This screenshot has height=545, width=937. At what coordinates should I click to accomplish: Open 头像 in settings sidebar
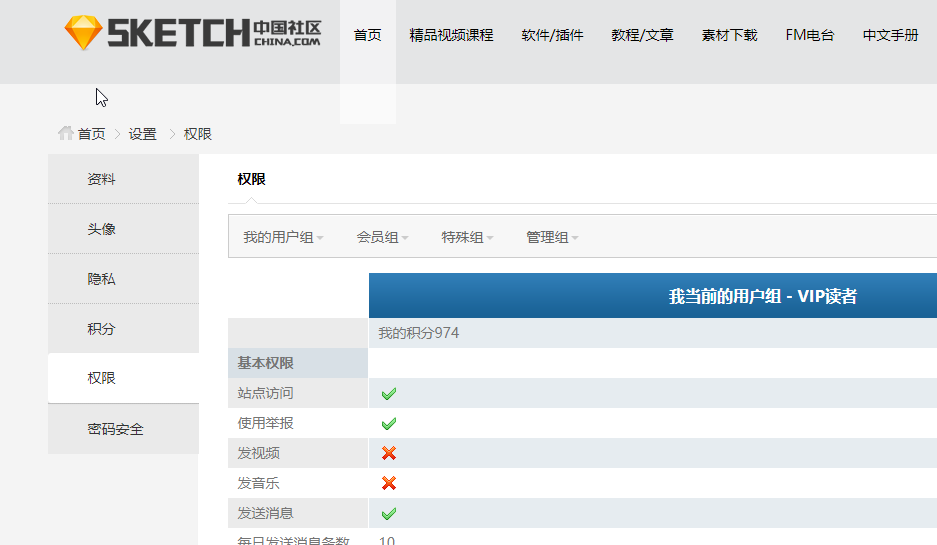point(123,229)
